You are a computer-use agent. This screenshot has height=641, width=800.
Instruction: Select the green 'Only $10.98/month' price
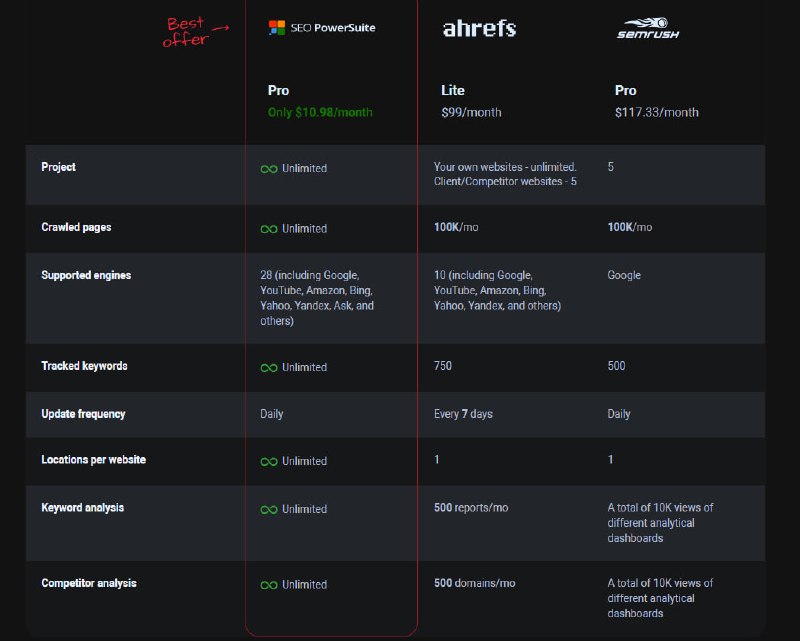point(320,112)
